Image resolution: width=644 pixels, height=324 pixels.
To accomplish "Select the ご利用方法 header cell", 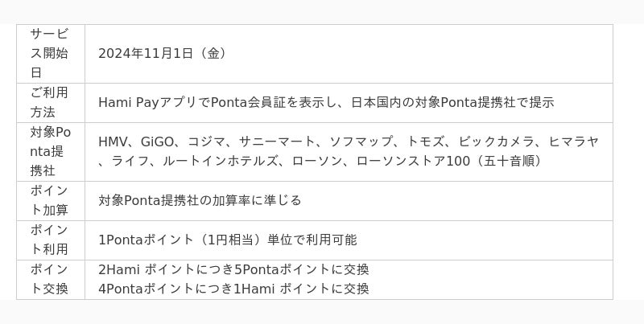I will [50, 102].
